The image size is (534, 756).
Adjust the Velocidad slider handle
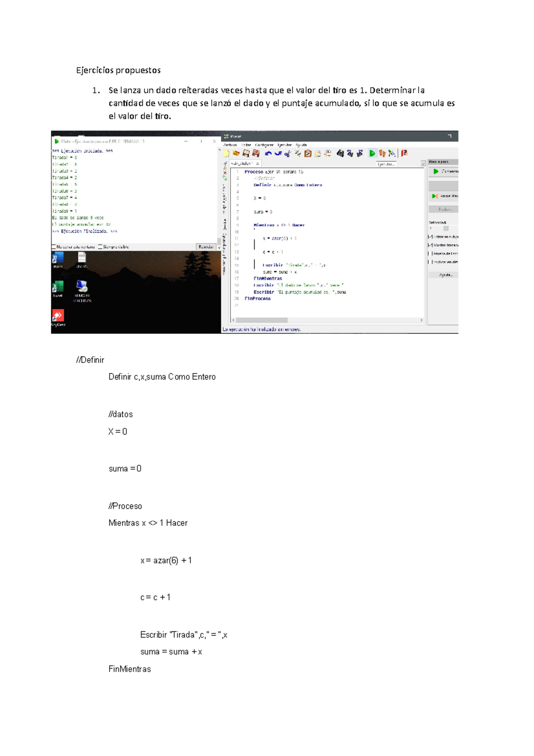pyautogui.click(x=446, y=228)
